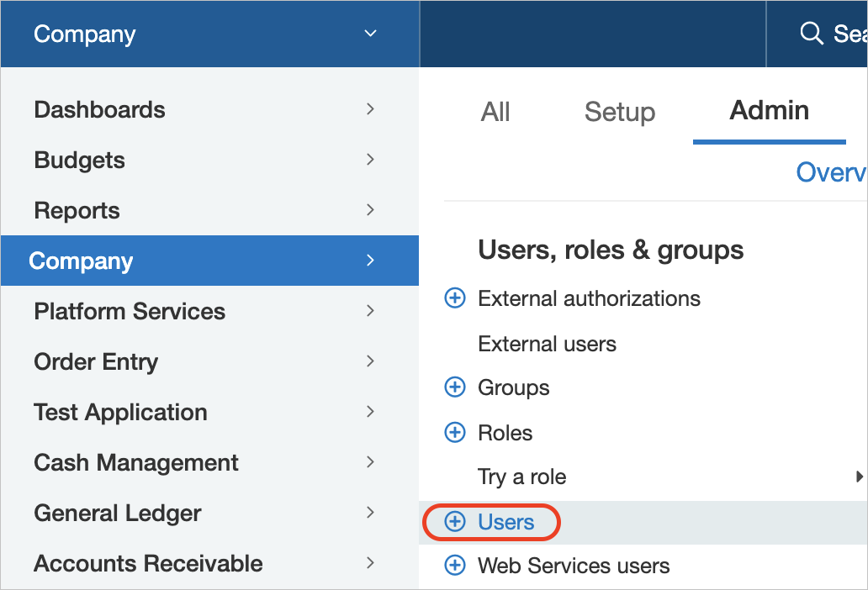The image size is (868, 590).
Task: Switch to the Setup tab
Action: (x=619, y=113)
